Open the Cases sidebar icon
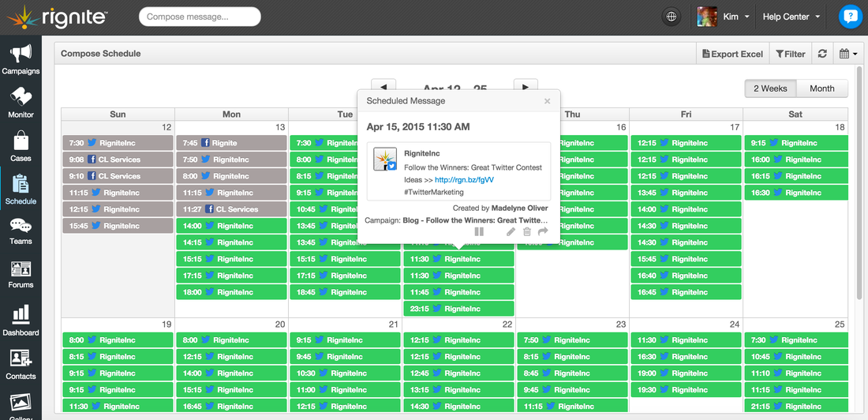This screenshot has height=420, width=868. (21, 146)
